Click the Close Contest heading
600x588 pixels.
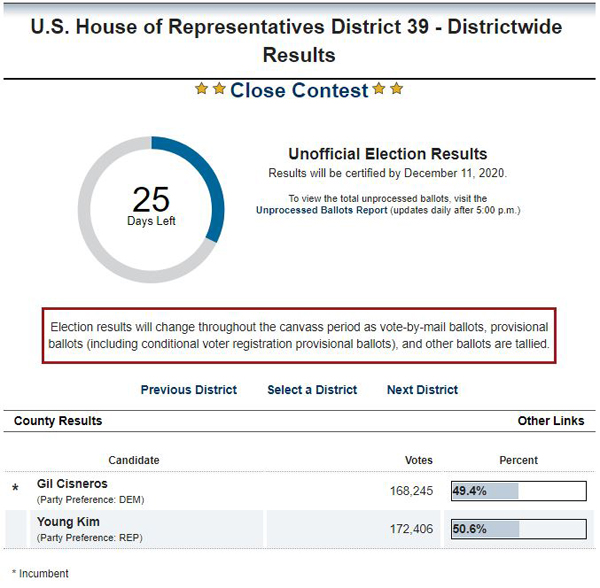pos(299,90)
